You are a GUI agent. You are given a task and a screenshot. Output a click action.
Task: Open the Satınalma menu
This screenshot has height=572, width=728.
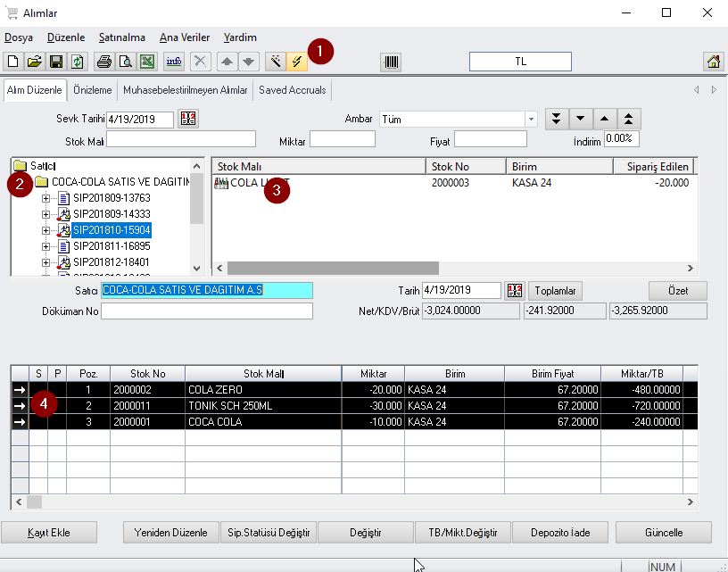[122, 37]
